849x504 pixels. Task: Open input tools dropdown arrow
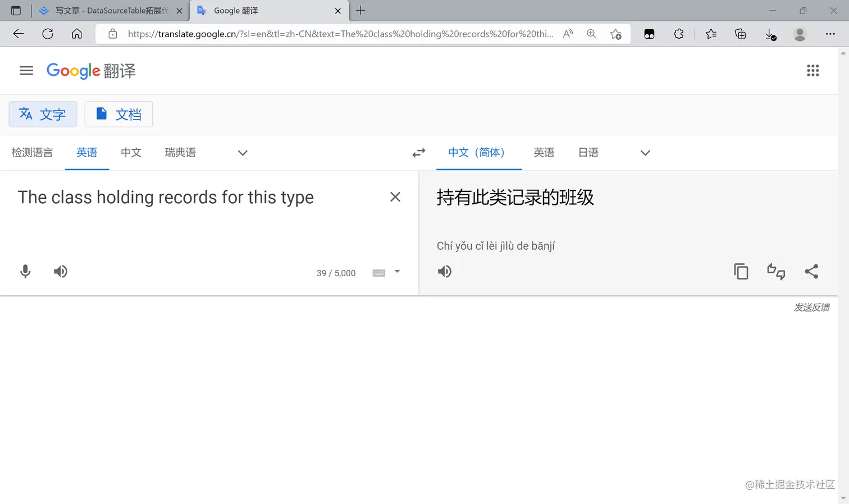tap(397, 272)
